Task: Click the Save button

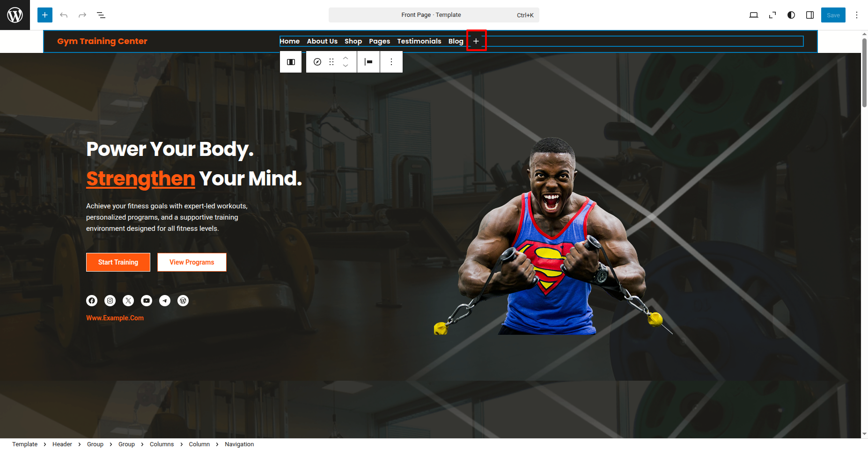Action: (x=833, y=15)
